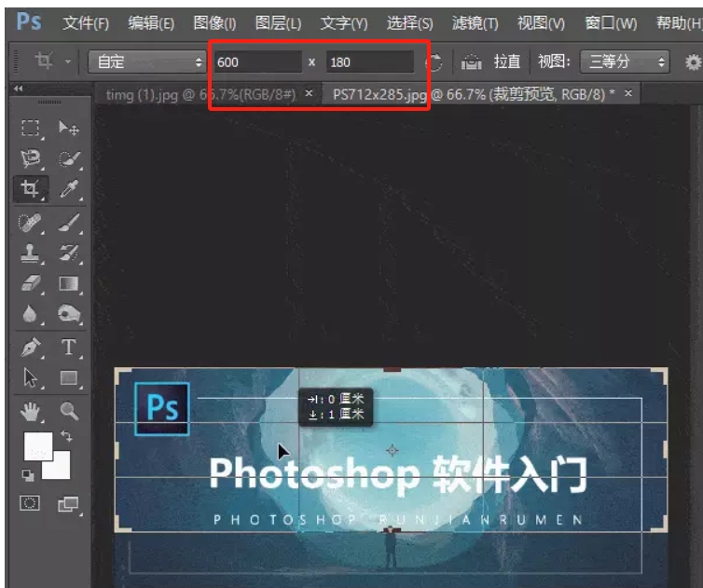This screenshot has height=588, width=703.
Task: Click the foreground color swatch
Action: pyautogui.click(x=38, y=446)
